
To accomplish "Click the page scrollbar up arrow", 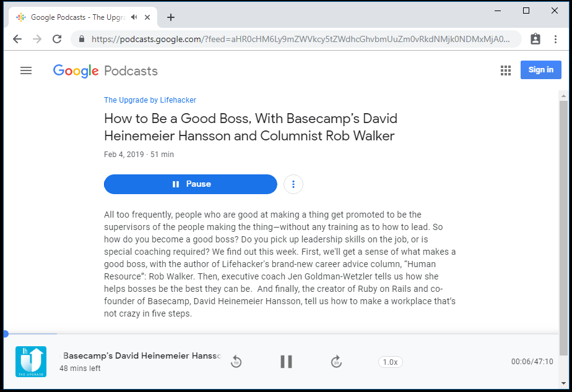I will pyautogui.click(x=563, y=96).
